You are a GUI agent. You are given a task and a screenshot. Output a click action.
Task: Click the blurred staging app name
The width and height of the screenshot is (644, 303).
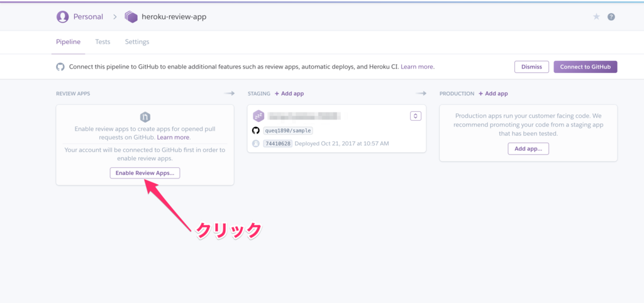[304, 116]
